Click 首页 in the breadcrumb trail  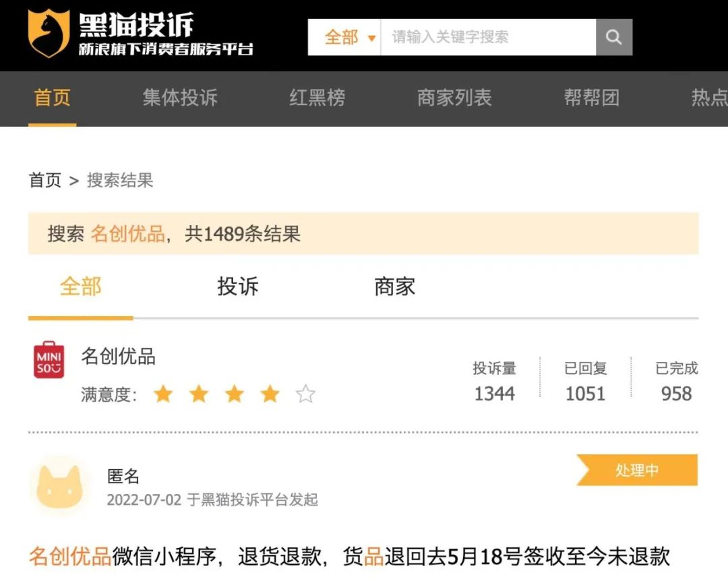[x=44, y=180]
